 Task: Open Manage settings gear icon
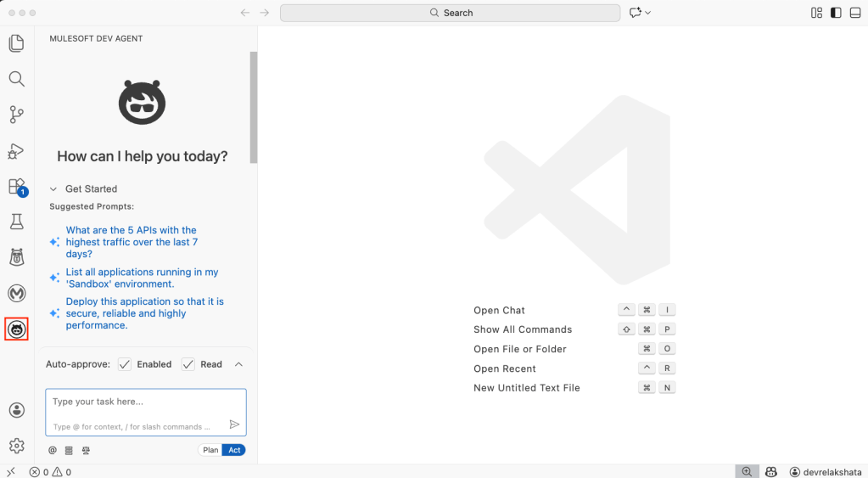[x=16, y=446]
